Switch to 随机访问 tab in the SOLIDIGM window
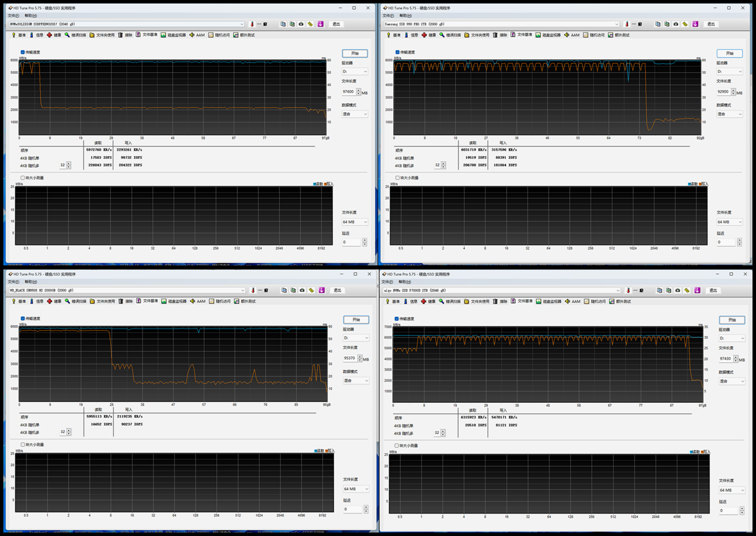The image size is (756, 536). (219, 35)
